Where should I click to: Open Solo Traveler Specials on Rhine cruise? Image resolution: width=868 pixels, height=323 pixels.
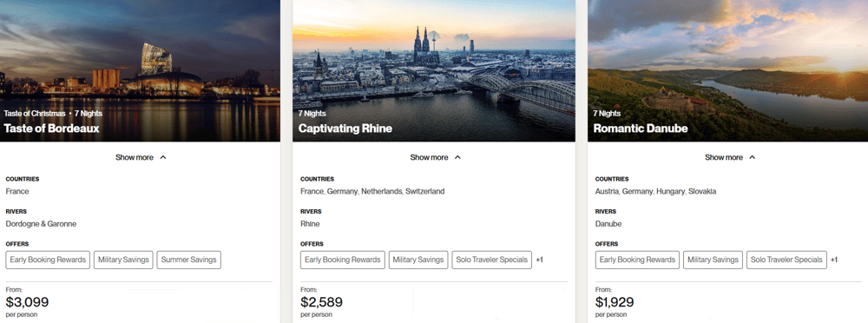click(492, 260)
